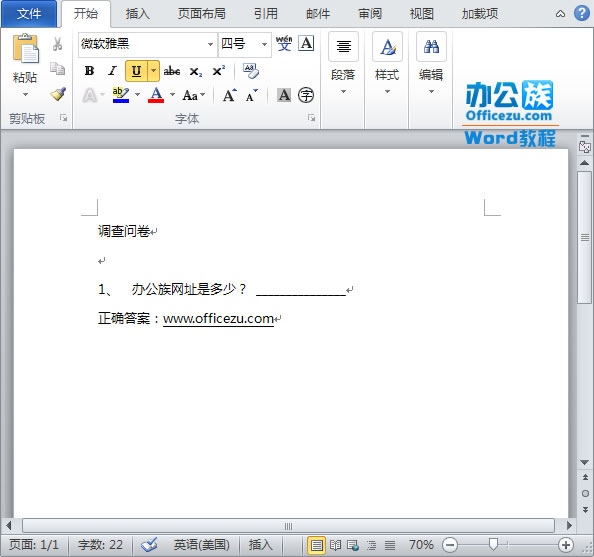Image resolution: width=594 pixels, height=557 pixels.
Task: Switch to the 加载项 Add-ins tab
Action: click(x=480, y=14)
